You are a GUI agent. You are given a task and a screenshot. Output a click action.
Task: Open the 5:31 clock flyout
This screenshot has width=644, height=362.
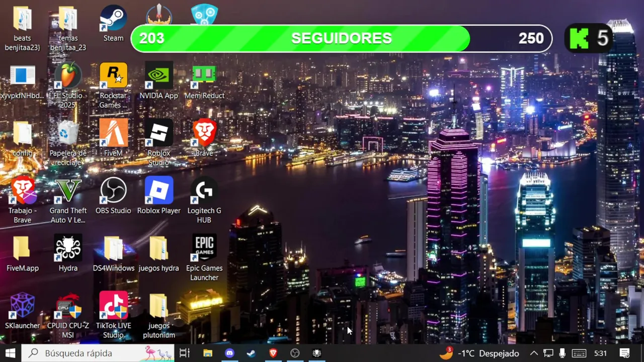click(600, 353)
